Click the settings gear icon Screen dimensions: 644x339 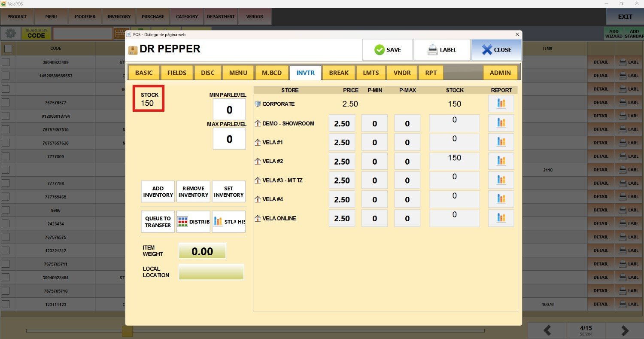click(x=10, y=34)
